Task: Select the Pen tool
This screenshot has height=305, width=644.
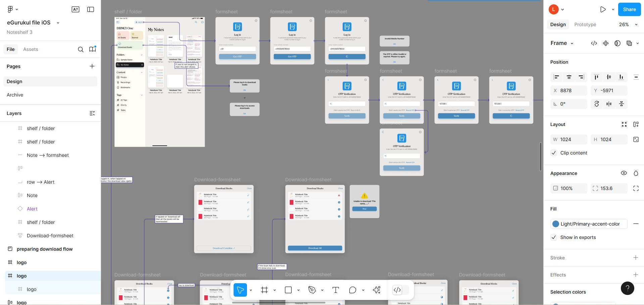Action: point(312,290)
